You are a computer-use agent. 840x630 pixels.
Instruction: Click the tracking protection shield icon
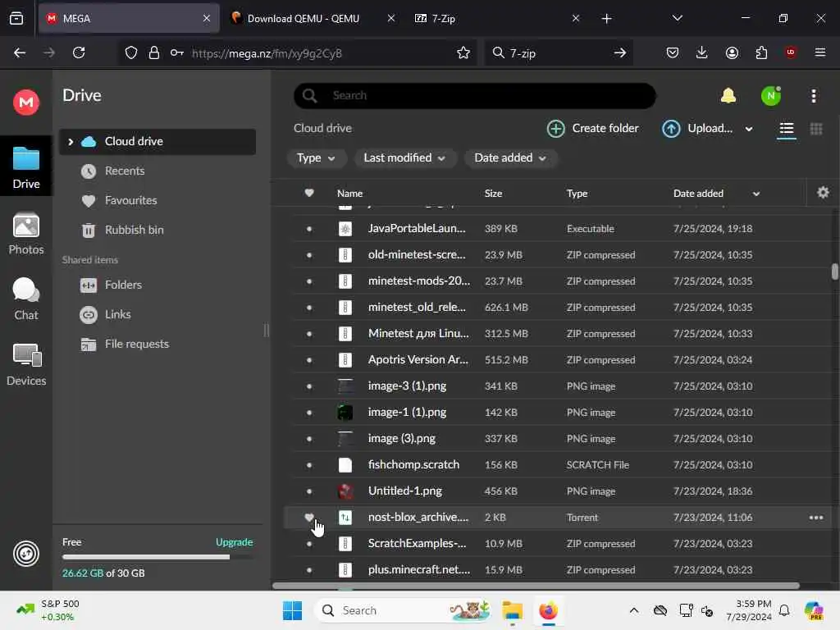coord(130,52)
